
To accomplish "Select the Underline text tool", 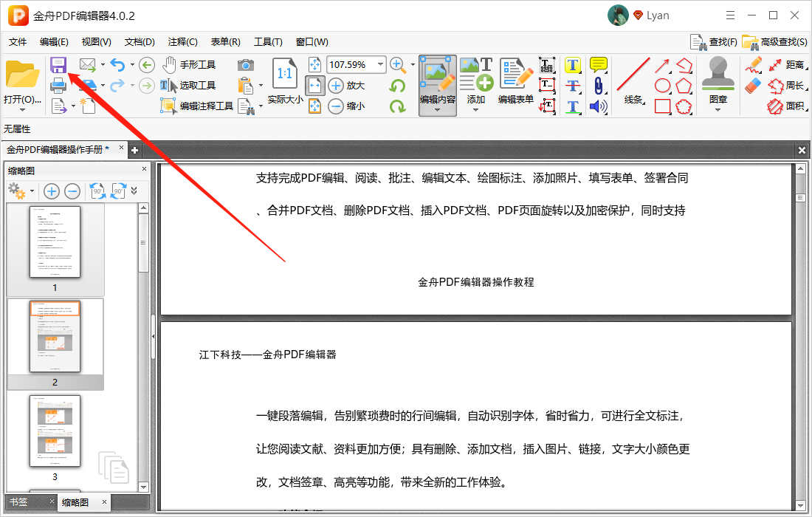I will (573, 106).
